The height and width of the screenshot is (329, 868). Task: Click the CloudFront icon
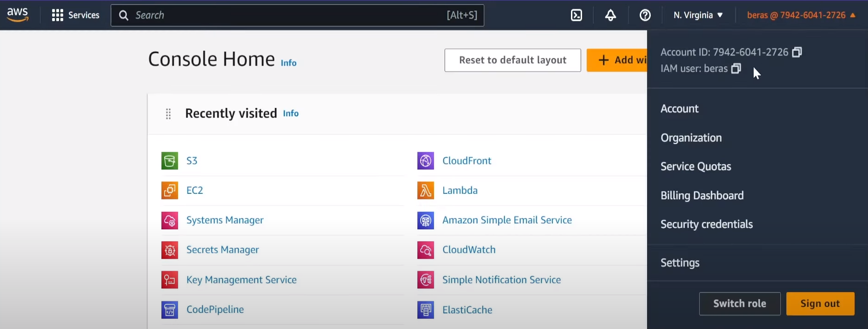pyautogui.click(x=426, y=161)
